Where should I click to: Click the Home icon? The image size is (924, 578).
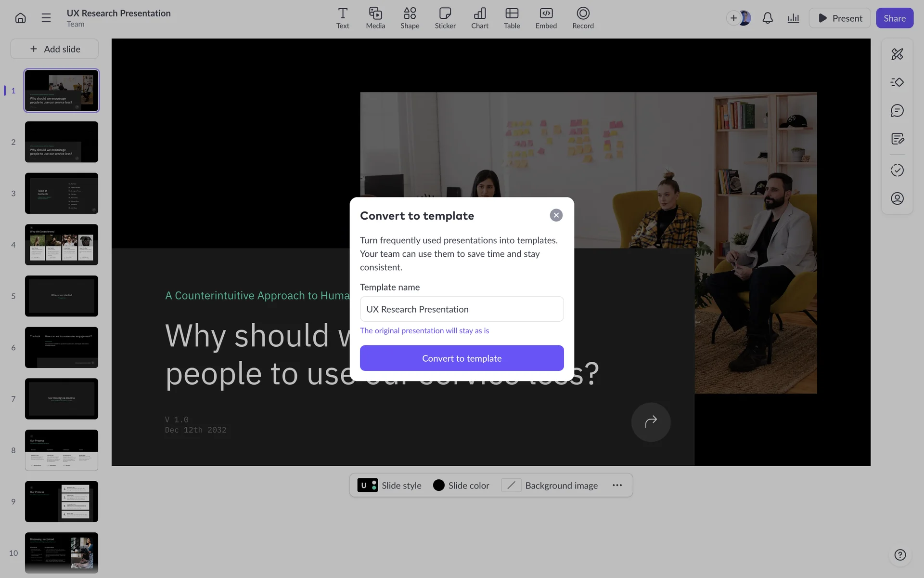20,18
